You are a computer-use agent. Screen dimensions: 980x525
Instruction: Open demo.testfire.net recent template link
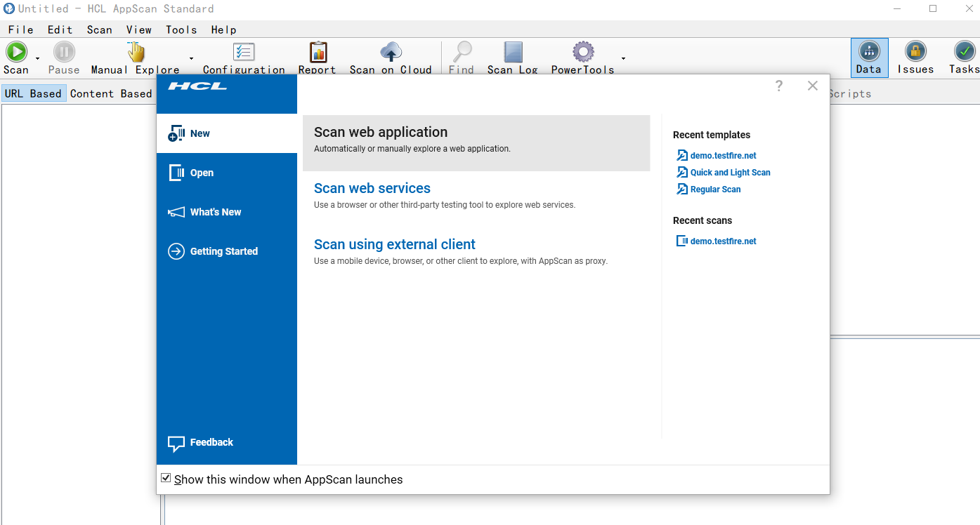point(724,156)
